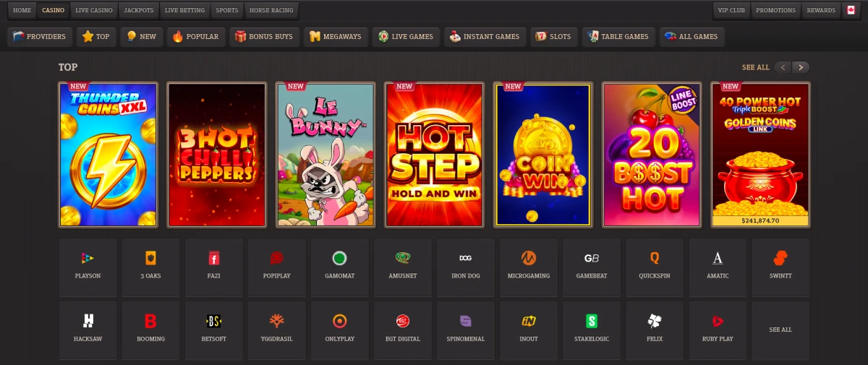Viewport: 868px width, 365px height.
Task: Show New games category
Action: click(x=142, y=36)
